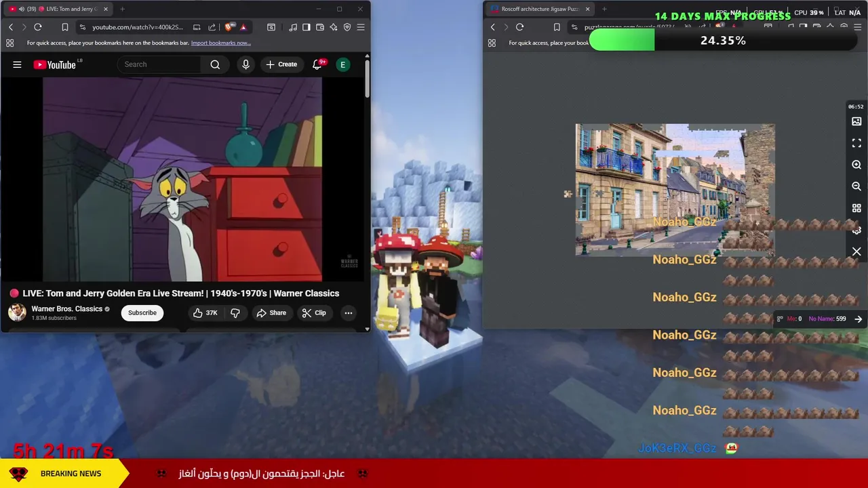
Task: Open apps grid icon in YouTube bookmarks bar
Action: tap(9, 43)
